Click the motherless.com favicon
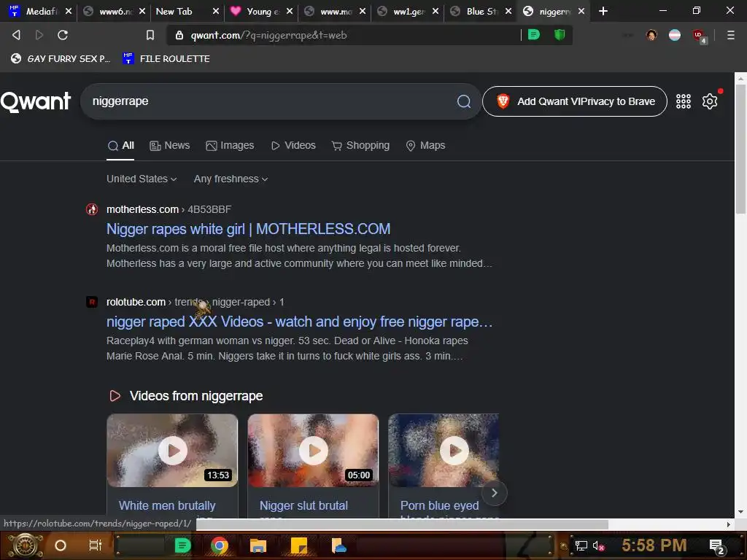 point(92,209)
